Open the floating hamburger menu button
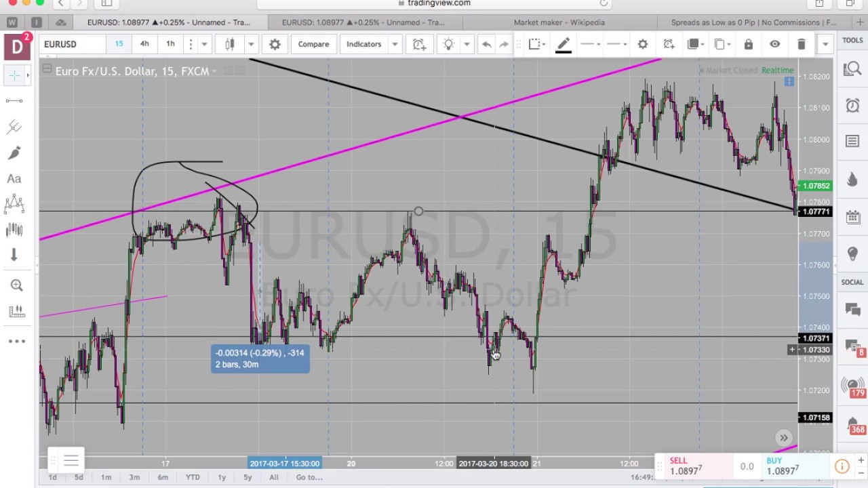868x488 pixels. (x=71, y=461)
